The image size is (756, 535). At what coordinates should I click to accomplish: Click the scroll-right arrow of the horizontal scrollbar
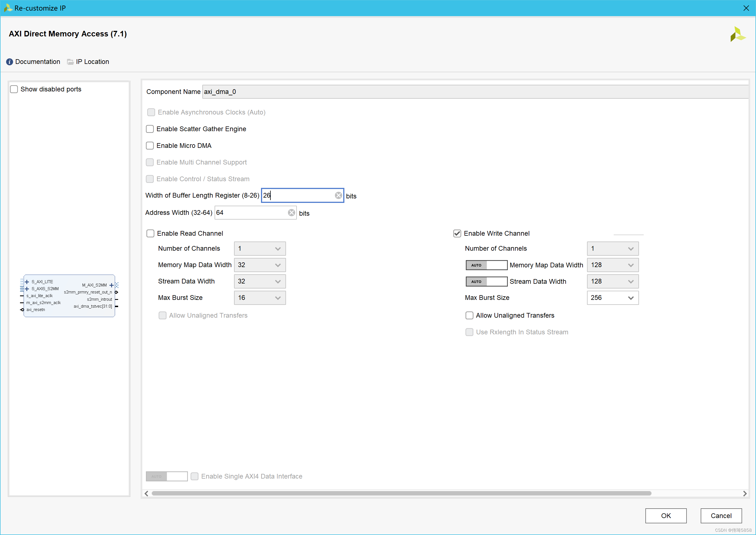click(745, 494)
